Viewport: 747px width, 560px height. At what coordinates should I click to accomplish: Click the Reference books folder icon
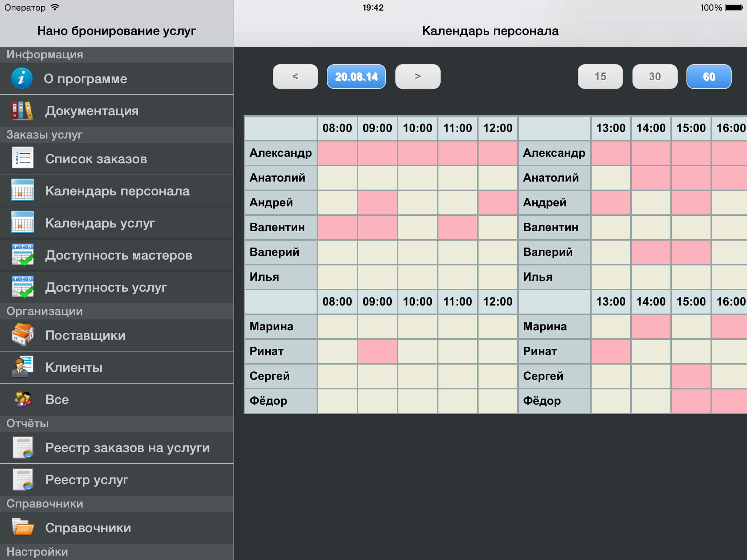(22, 527)
